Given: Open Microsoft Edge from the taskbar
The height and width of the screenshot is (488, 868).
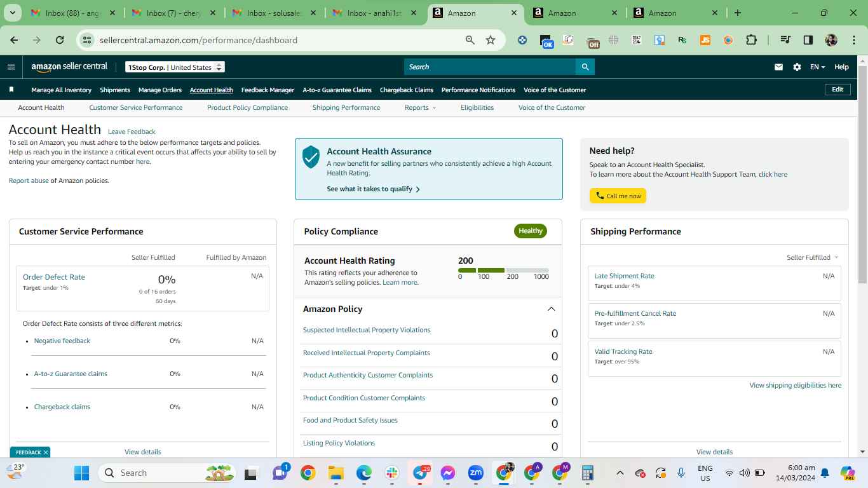Looking at the screenshot, I should 363,473.
